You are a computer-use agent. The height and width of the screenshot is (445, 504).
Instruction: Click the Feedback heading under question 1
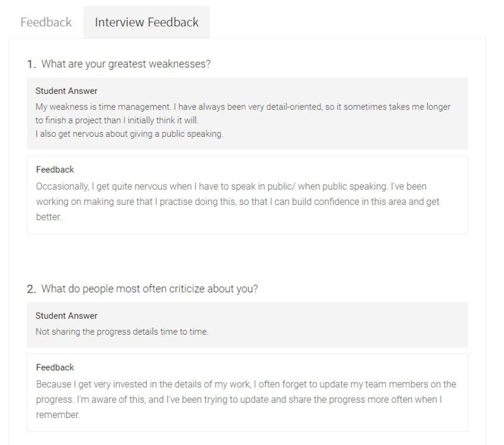[55, 170]
